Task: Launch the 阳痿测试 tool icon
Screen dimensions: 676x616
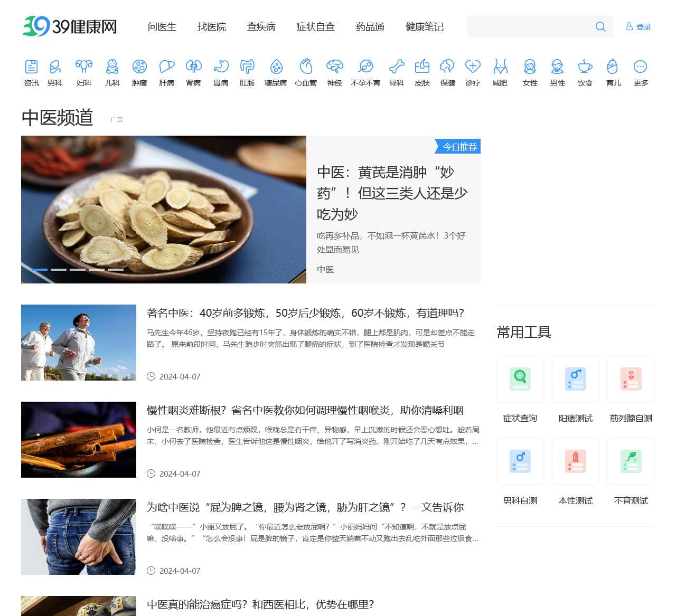Action: (x=576, y=379)
